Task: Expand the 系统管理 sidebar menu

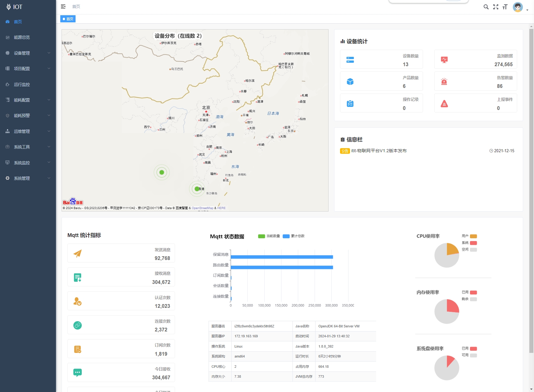Action: pos(28,178)
